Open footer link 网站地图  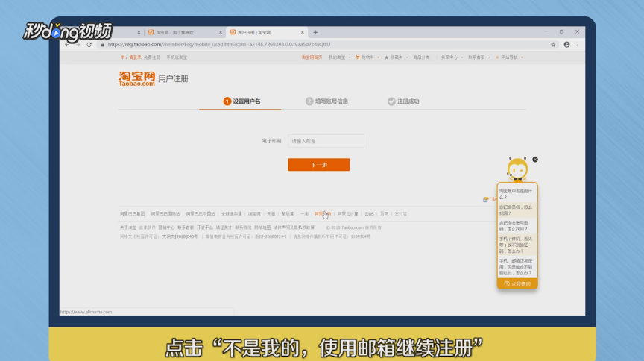point(262,227)
